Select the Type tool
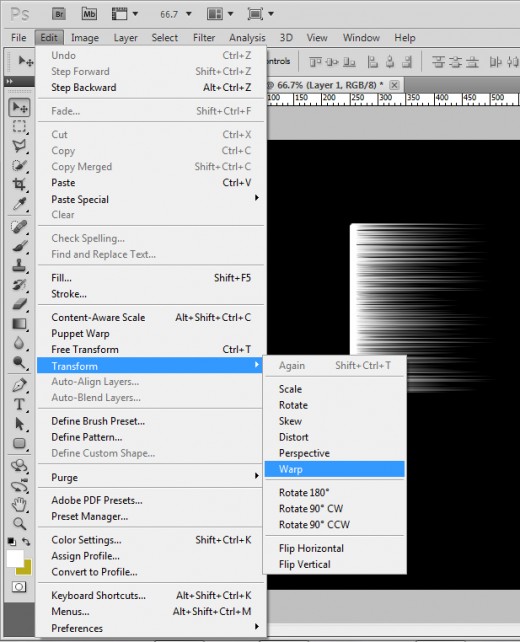 tap(19, 404)
